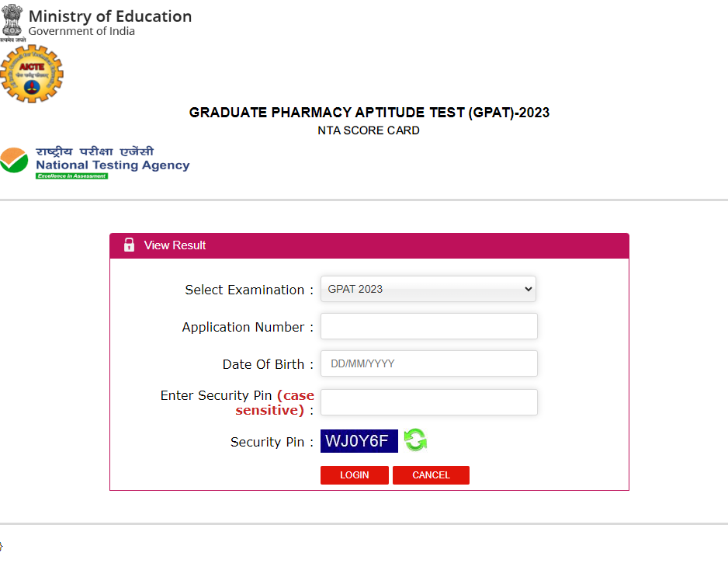728x570 pixels.
Task: Click the Ministry of Education heading text
Action: (x=109, y=16)
